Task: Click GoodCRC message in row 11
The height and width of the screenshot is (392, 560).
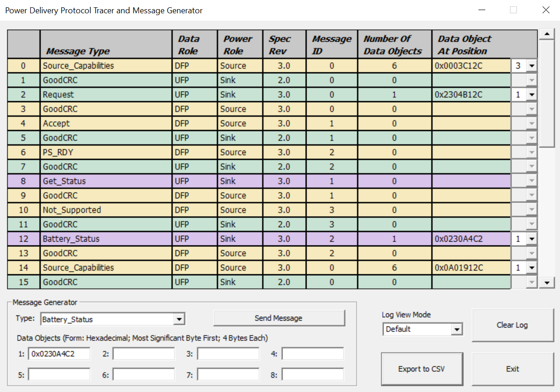Action: (x=106, y=224)
